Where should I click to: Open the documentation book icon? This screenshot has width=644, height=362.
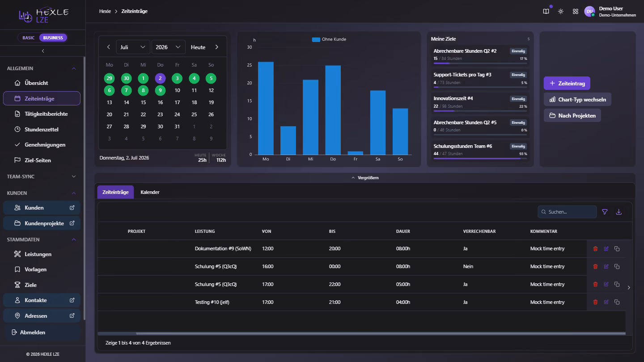tap(546, 11)
